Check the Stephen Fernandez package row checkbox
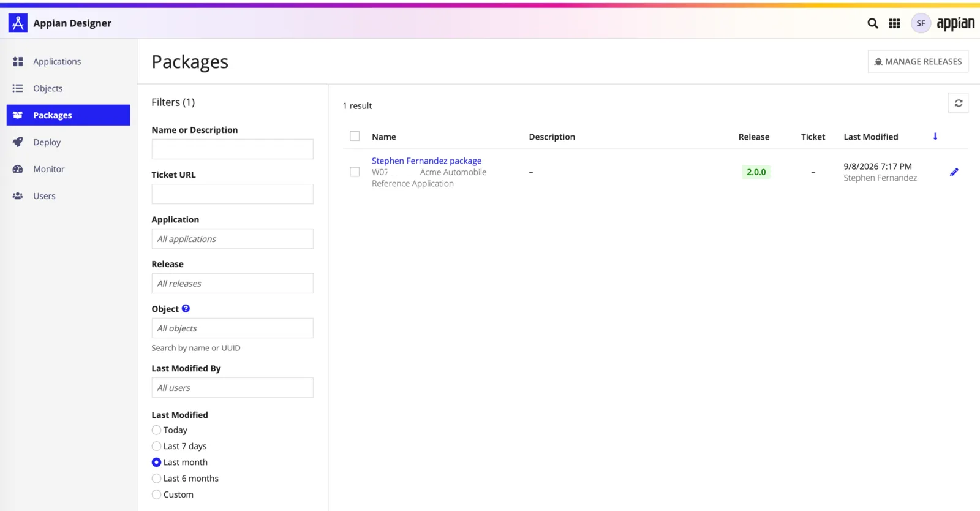Image resolution: width=980 pixels, height=511 pixels. pos(355,172)
